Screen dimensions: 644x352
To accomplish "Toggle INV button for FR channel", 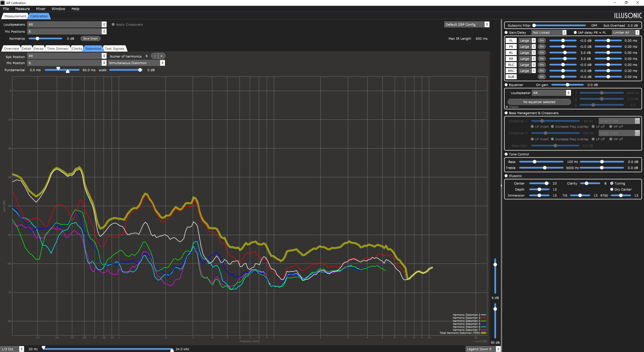I will (x=541, y=47).
